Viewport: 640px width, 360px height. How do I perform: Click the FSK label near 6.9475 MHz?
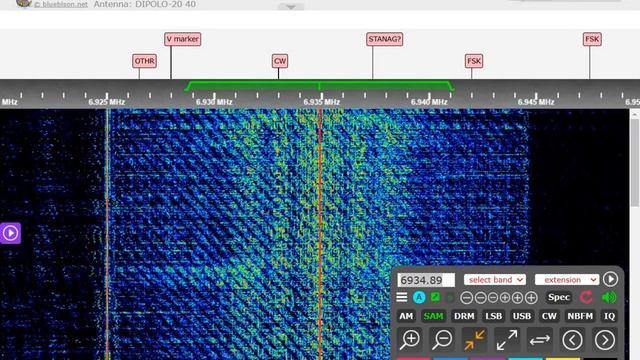click(x=592, y=39)
